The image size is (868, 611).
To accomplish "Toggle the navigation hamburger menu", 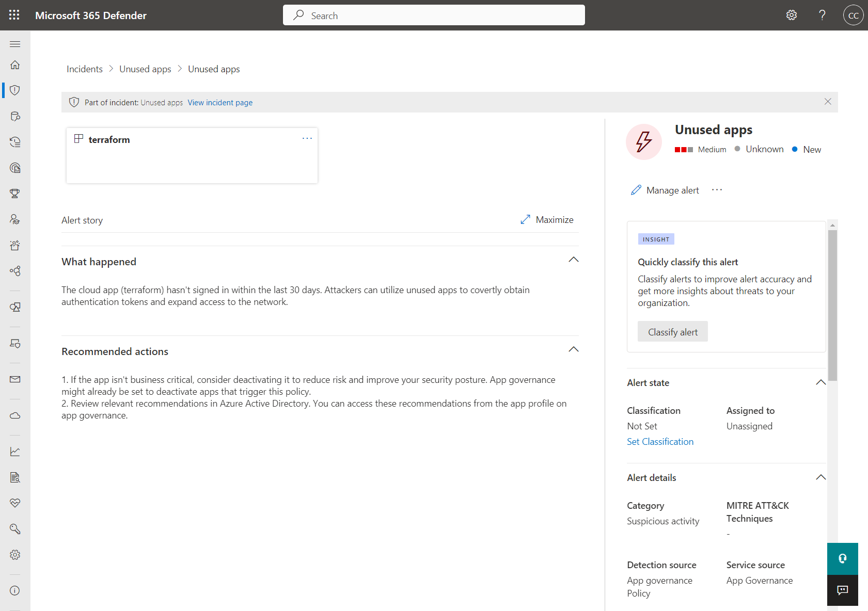I will click(x=15, y=44).
